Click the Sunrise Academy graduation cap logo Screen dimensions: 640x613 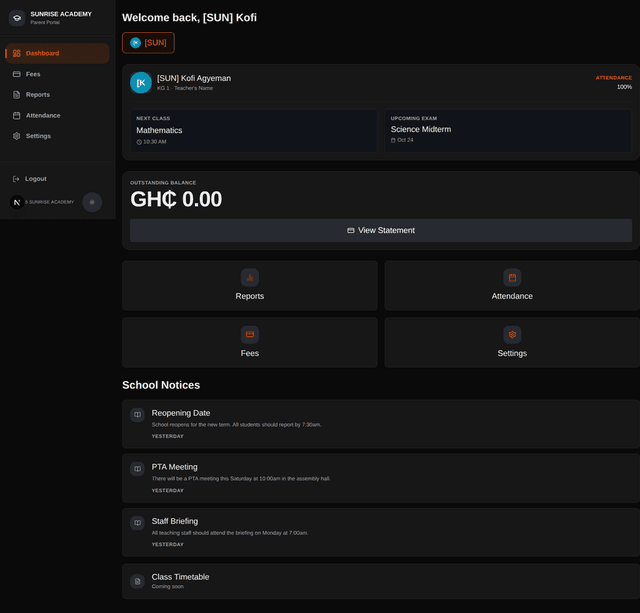pyautogui.click(x=17, y=18)
